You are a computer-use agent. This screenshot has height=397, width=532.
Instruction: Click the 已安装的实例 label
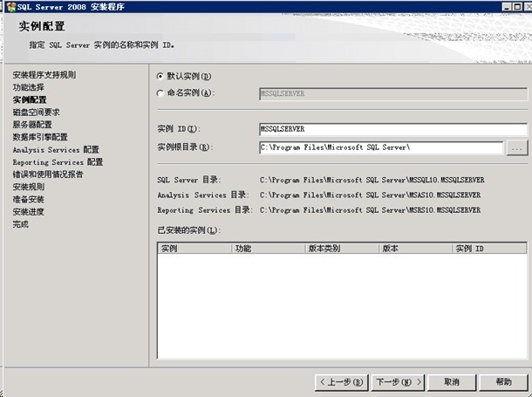pyautogui.click(x=189, y=230)
